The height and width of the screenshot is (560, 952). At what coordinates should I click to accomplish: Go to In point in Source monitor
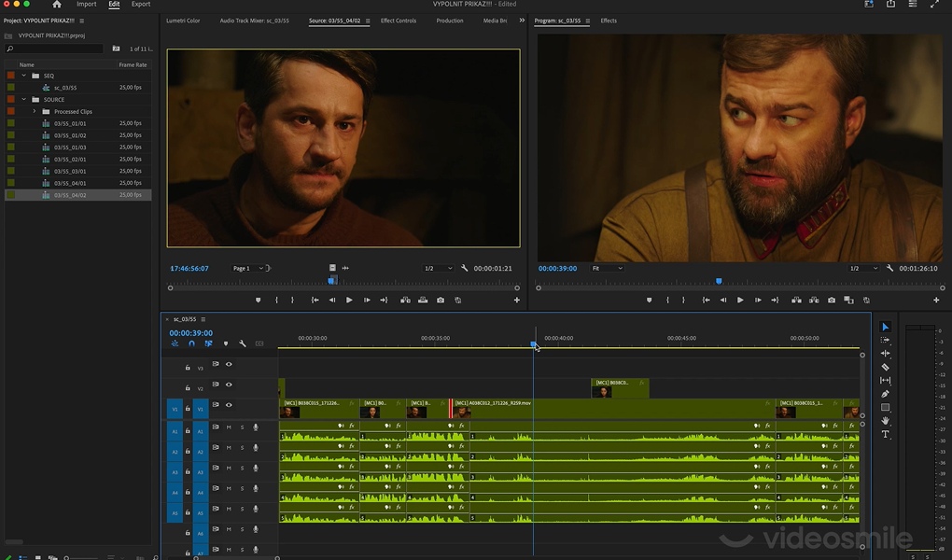tap(315, 300)
